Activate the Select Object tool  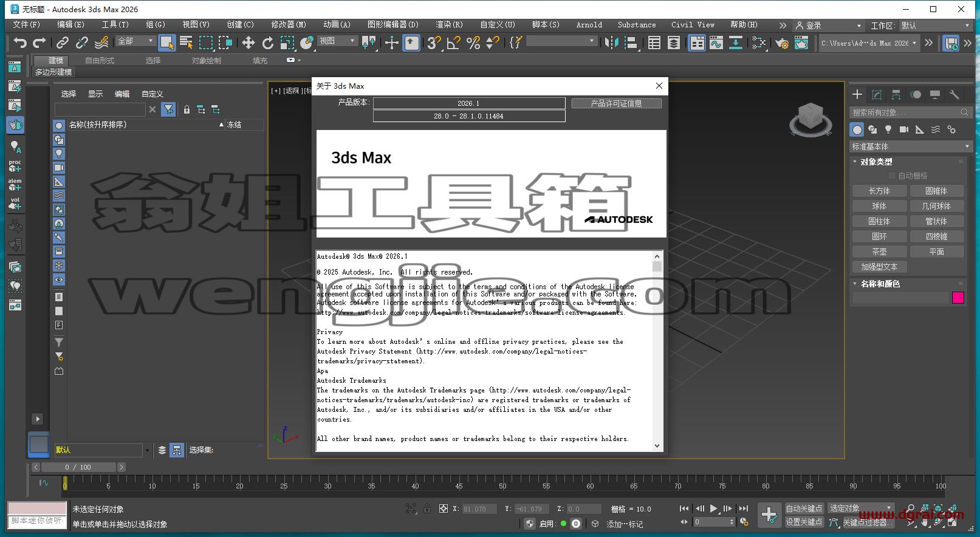coord(167,43)
